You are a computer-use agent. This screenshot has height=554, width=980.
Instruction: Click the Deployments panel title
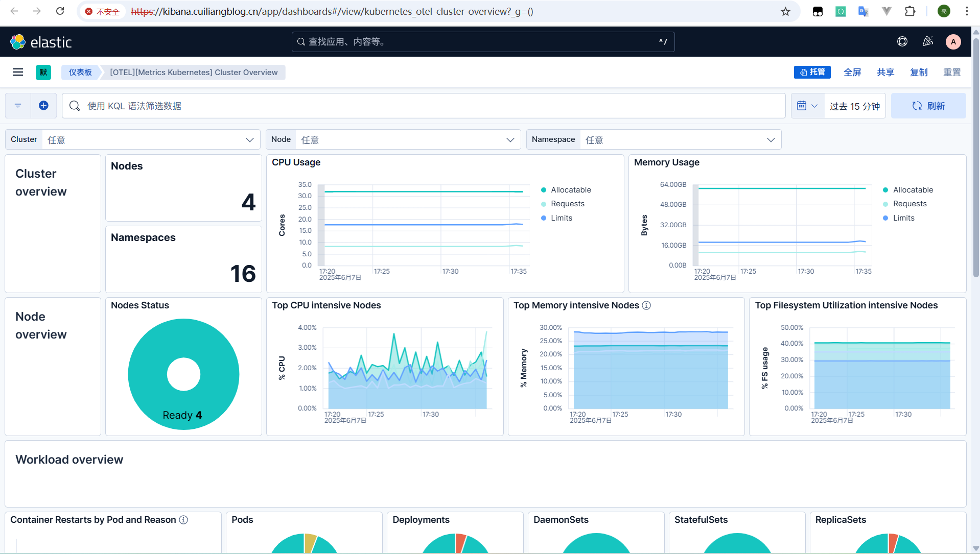tap(421, 520)
